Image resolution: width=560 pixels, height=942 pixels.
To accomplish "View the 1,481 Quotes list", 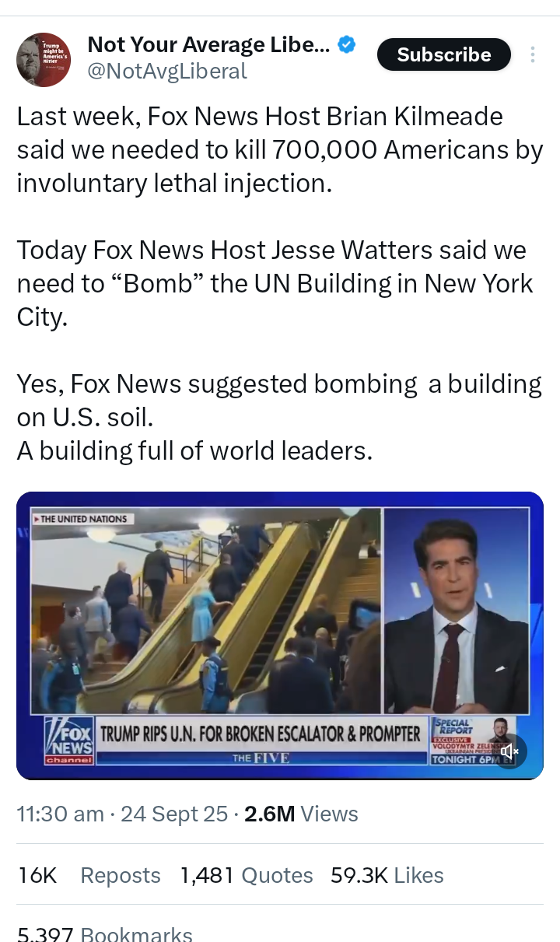I will pyautogui.click(x=247, y=875).
